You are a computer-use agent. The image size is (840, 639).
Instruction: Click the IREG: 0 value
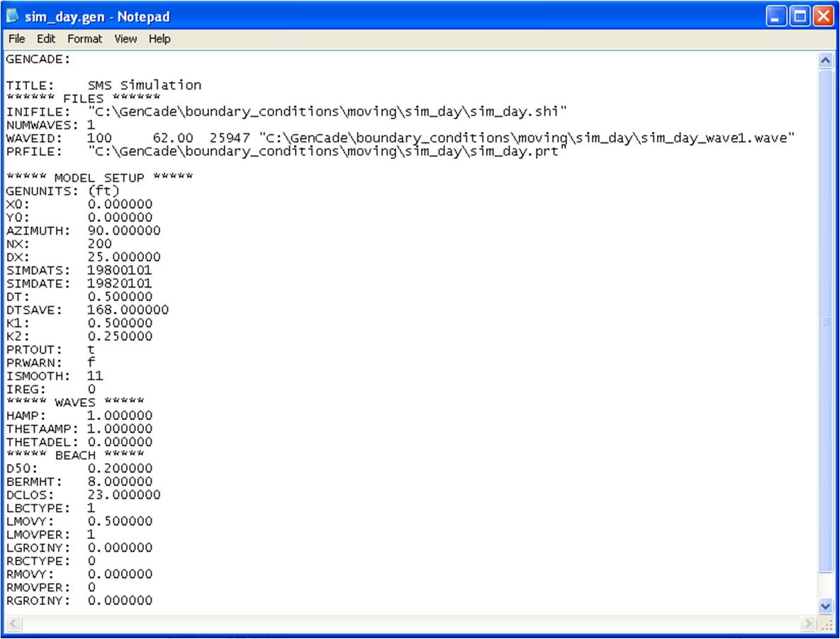click(x=91, y=389)
